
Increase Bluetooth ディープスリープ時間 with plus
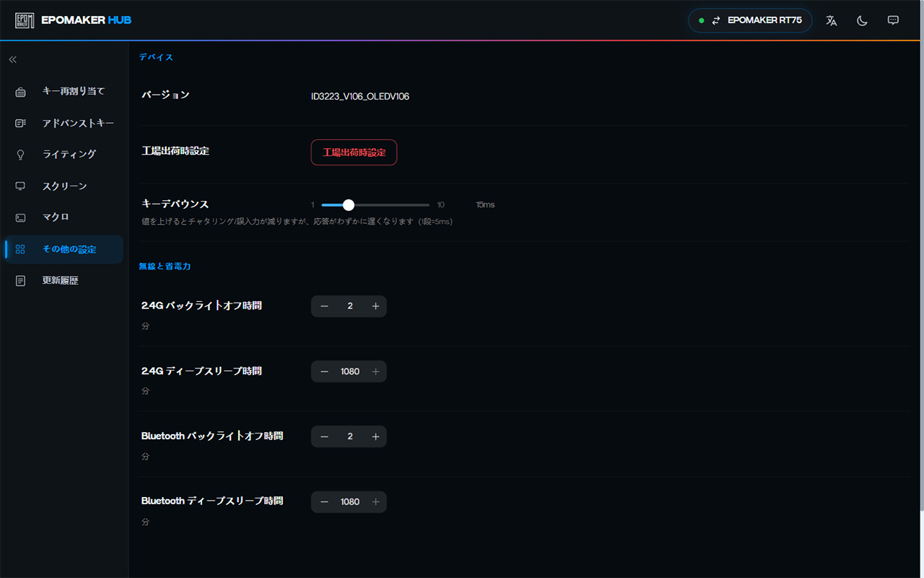[375, 502]
